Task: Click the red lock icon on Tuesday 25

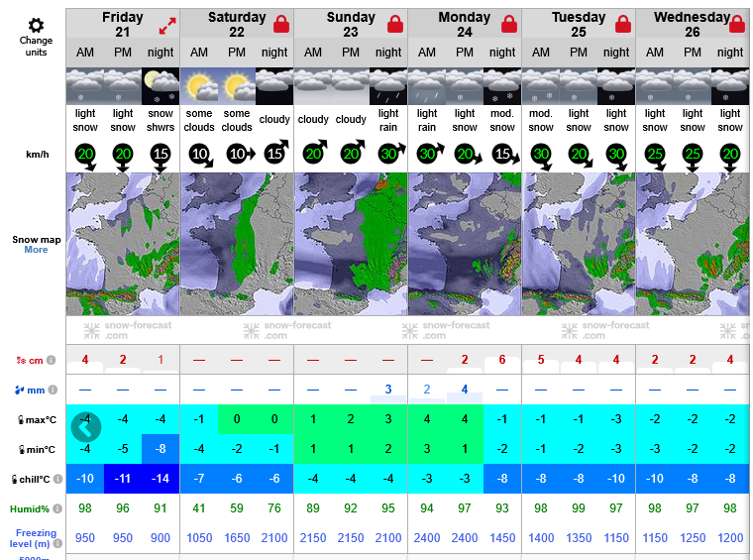Action: coord(623,24)
